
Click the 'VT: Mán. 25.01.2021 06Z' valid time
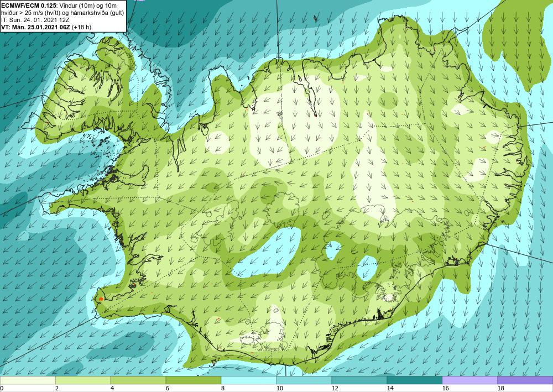pos(35,27)
